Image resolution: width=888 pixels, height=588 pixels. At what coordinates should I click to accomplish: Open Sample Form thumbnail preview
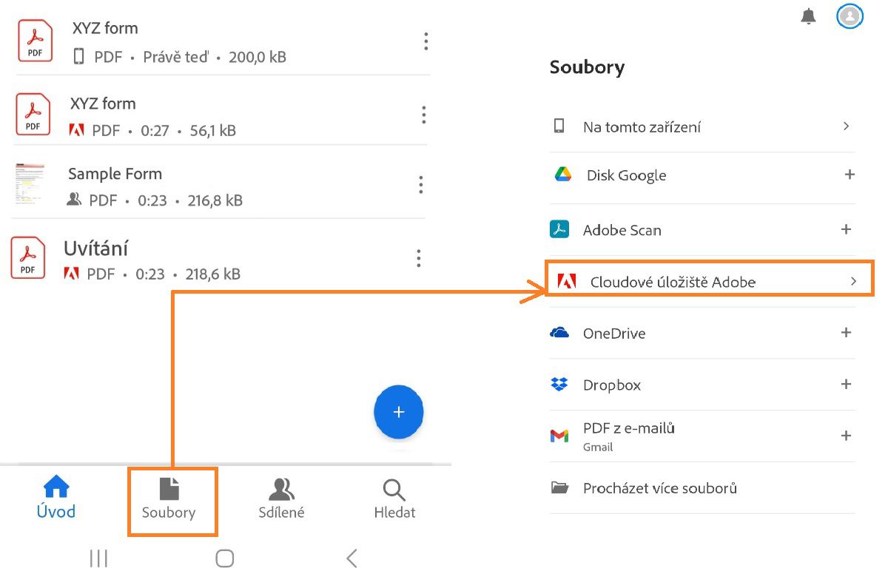(x=30, y=185)
